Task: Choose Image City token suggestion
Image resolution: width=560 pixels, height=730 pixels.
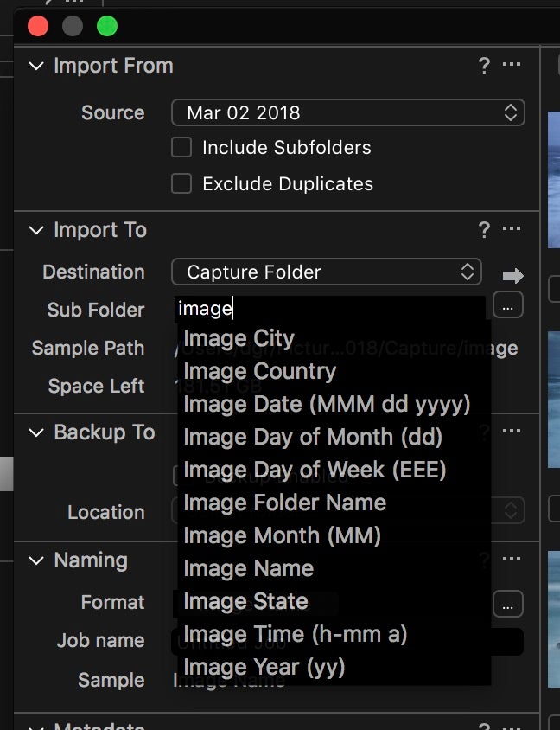Action: (334, 338)
